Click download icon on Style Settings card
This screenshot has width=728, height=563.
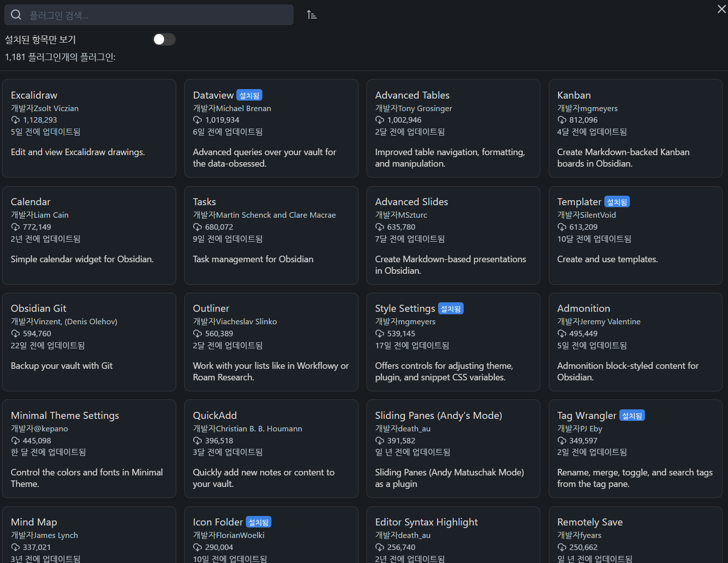click(380, 334)
